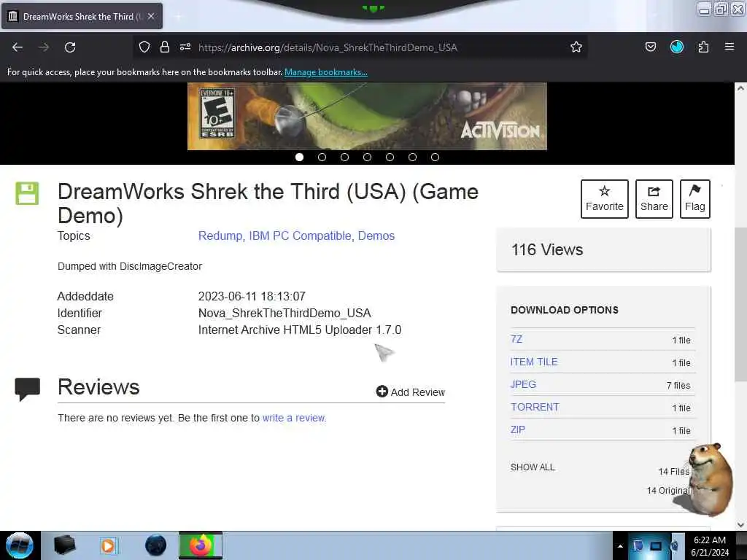Click the identifier text Nova_ShrekTheThirdDemo_USA
The height and width of the screenshot is (560, 747).
click(285, 313)
